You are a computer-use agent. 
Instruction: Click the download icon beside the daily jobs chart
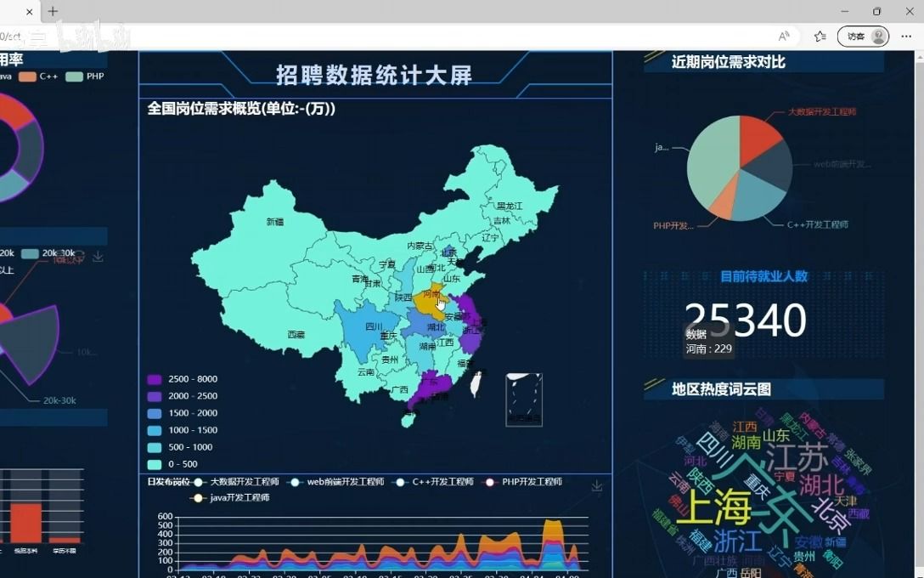(597, 484)
